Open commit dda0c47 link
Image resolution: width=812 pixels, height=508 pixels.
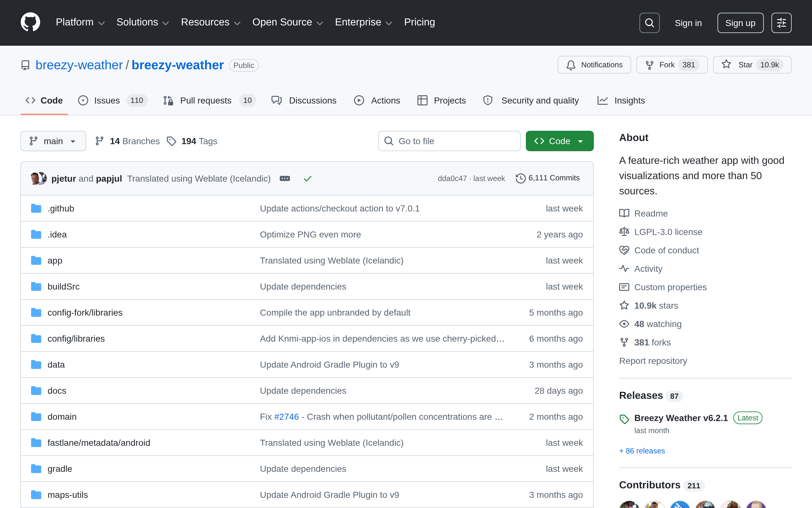(x=452, y=178)
